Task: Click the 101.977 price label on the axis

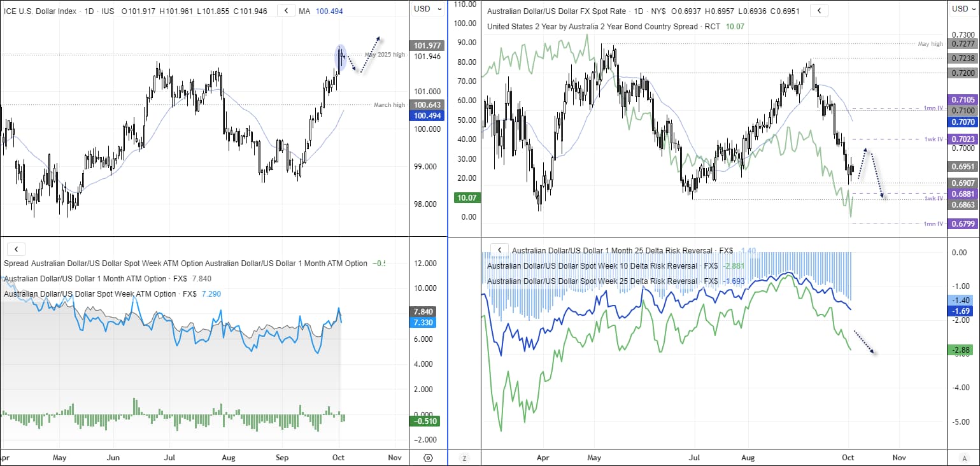Action: pyautogui.click(x=427, y=46)
